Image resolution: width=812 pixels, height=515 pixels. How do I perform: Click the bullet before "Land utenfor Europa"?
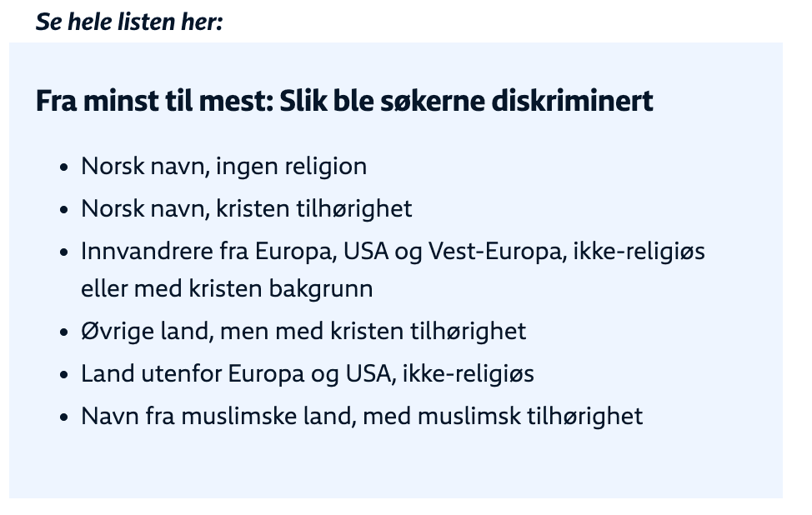click(64, 374)
